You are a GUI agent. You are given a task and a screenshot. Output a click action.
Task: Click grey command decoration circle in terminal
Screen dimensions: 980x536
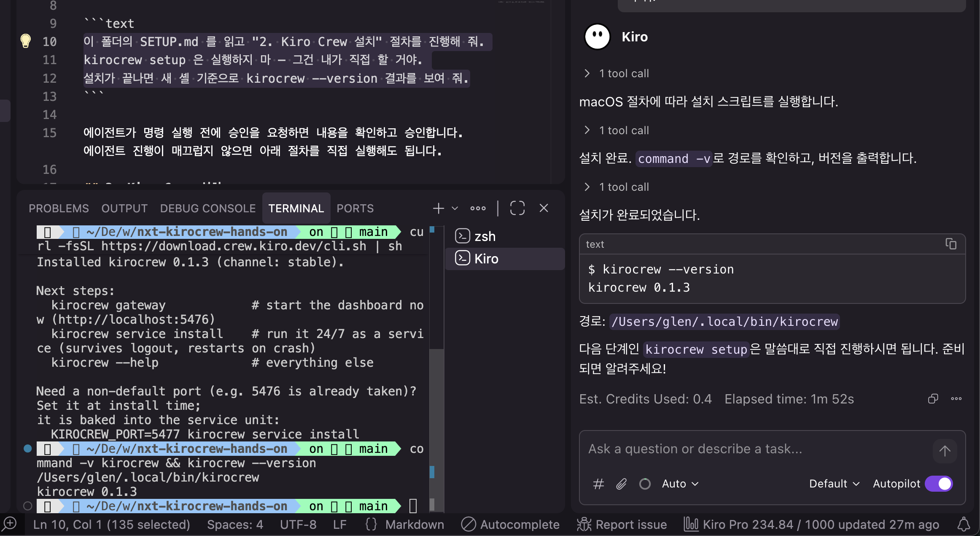(28, 506)
